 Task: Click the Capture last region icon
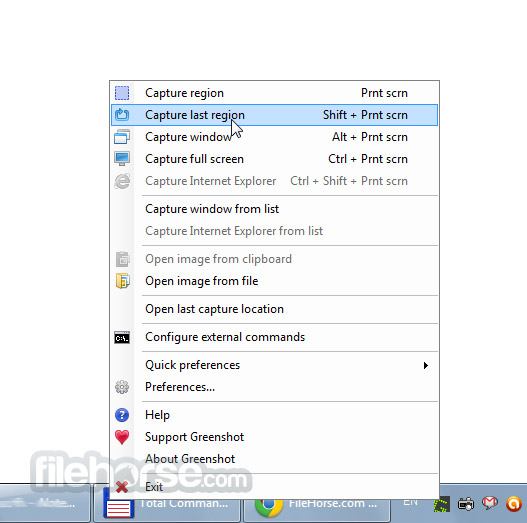point(122,115)
